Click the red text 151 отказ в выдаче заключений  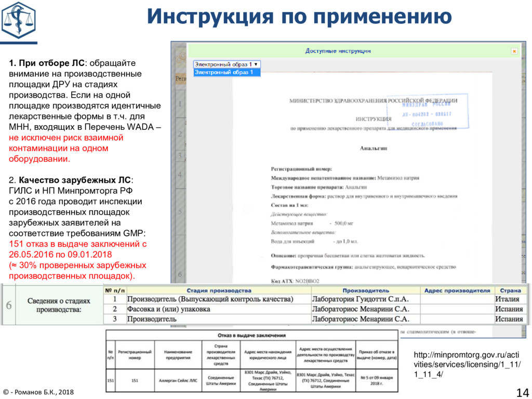point(78,244)
